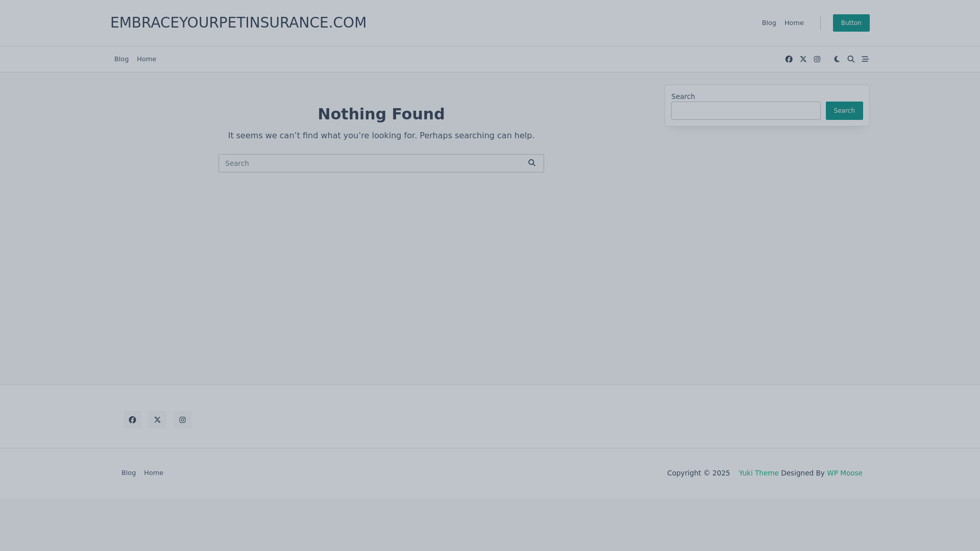Viewport: 980px width, 551px height.
Task: Open Blog in the secondary navigation bar
Action: (x=121, y=59)
